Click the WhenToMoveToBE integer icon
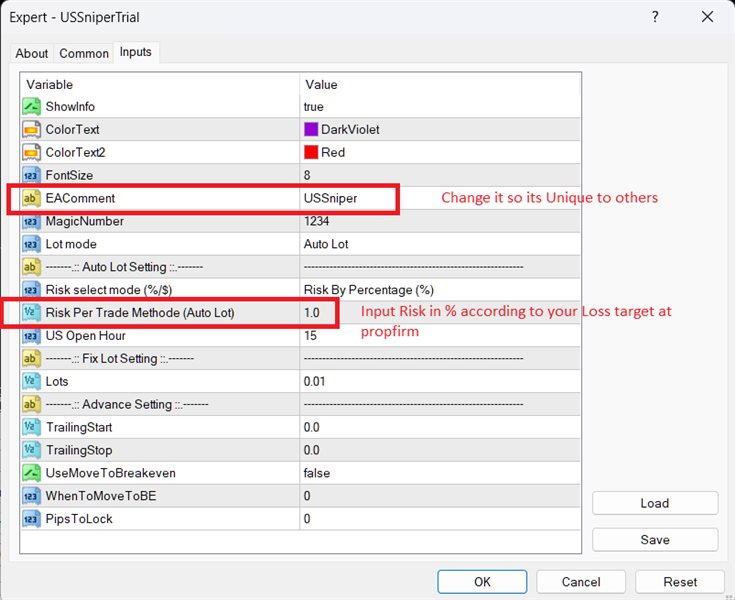The image size is (735, 600). [x=31, y=496]
